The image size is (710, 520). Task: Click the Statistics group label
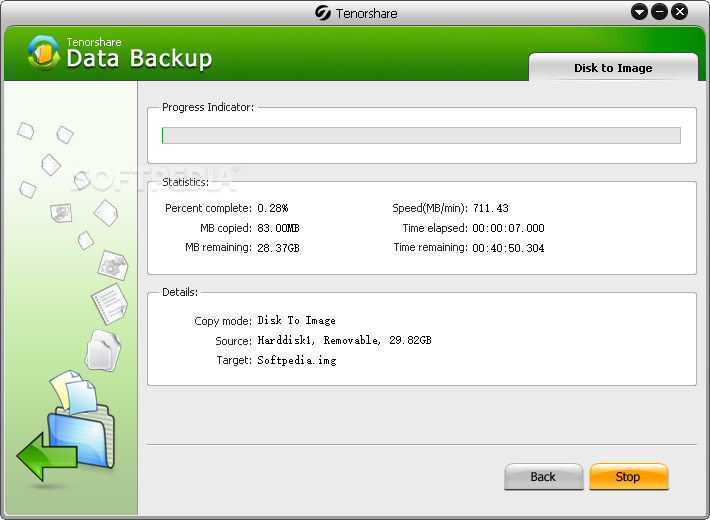(186, 182)
